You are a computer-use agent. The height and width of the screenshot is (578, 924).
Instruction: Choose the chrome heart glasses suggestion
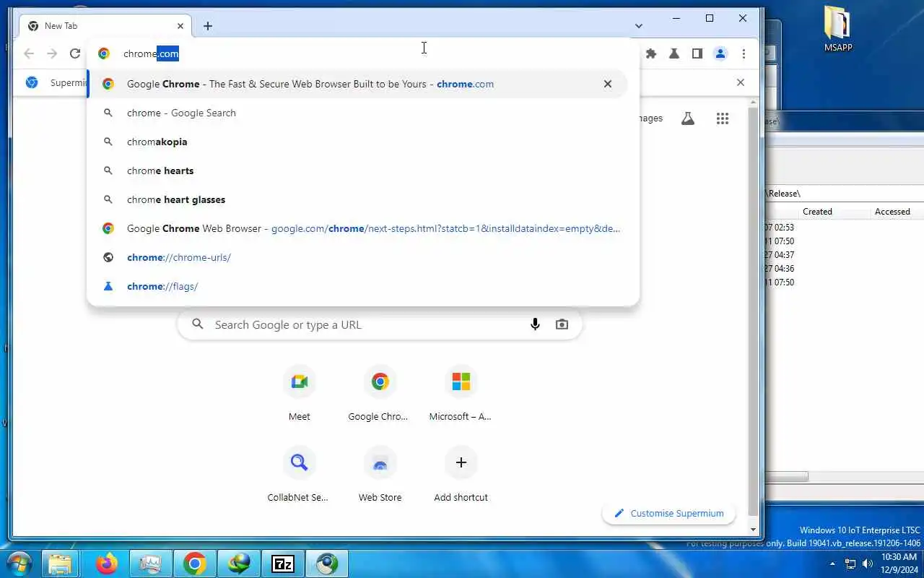[x=357, y=199]
